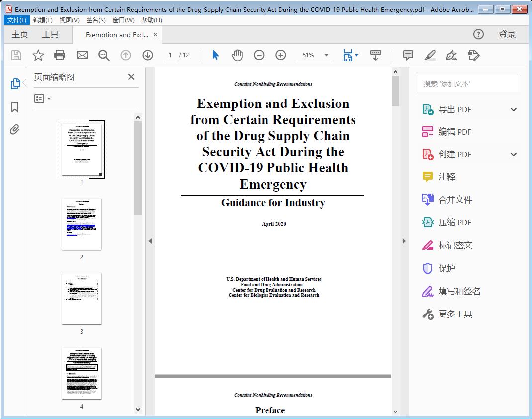Toggle reading mode display

(376, 55)
